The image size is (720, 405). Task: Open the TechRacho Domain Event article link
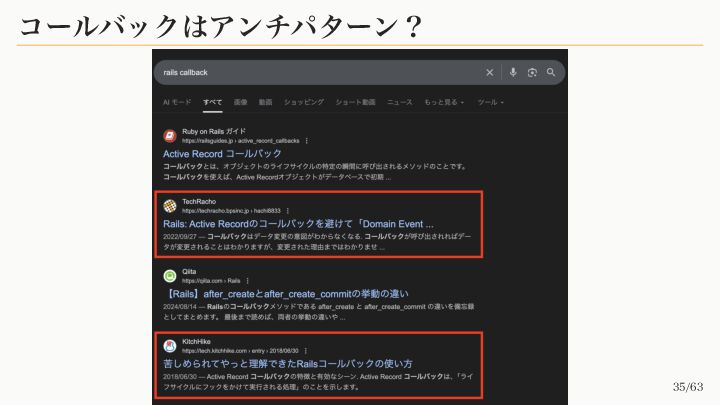[x=298, y=224]
